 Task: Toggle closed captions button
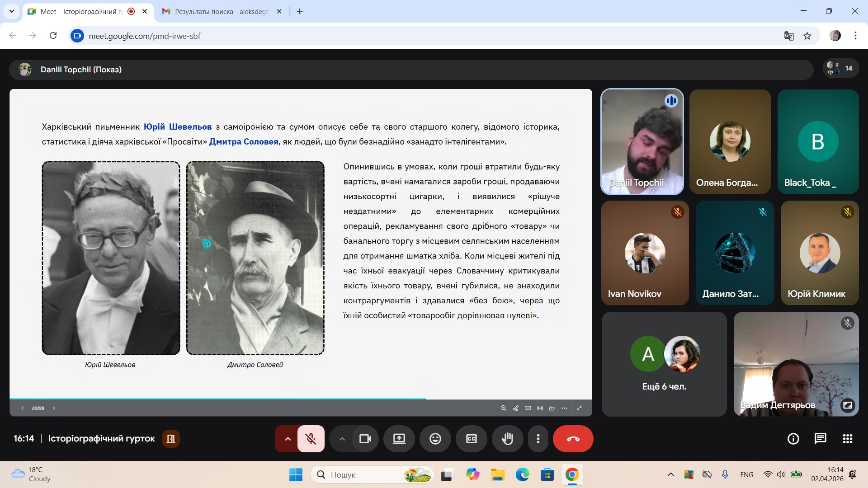coord(471,439)
